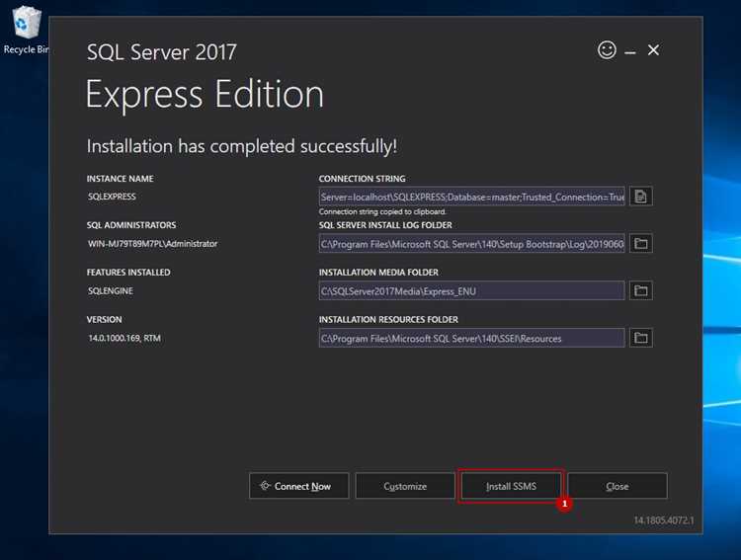
Task: Click the smiley feedback icon
Action: point(607,50)
